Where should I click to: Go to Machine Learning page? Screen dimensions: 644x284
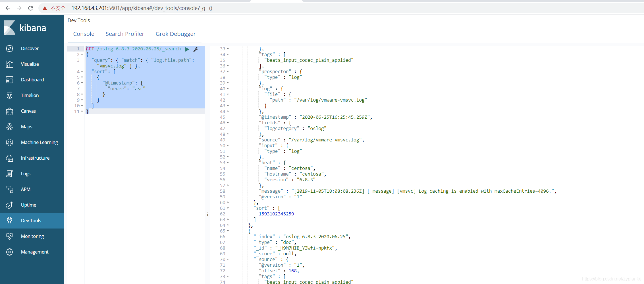coord(39,142)
